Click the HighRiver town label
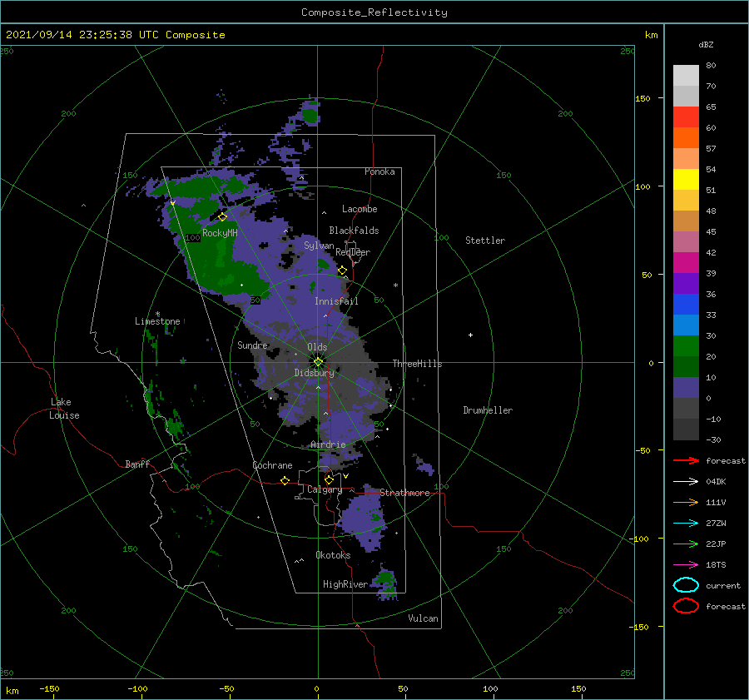The image size is (749, 700). coord(345,584)
